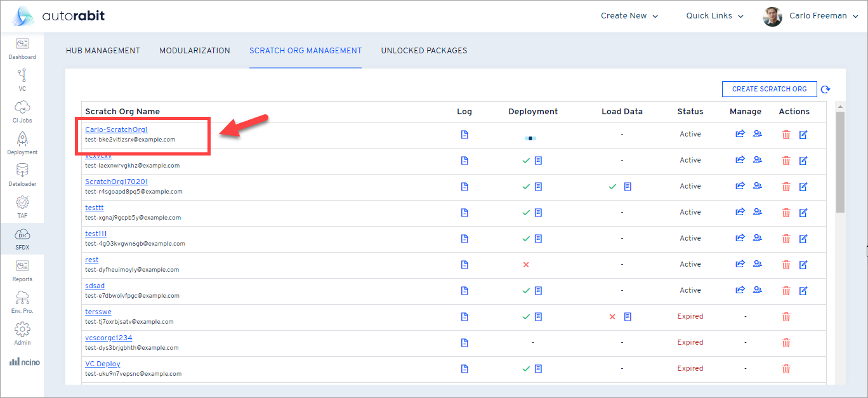868x398 pixels.
Task: Open the Dataloader panel
Action: (x=22, y=174)
